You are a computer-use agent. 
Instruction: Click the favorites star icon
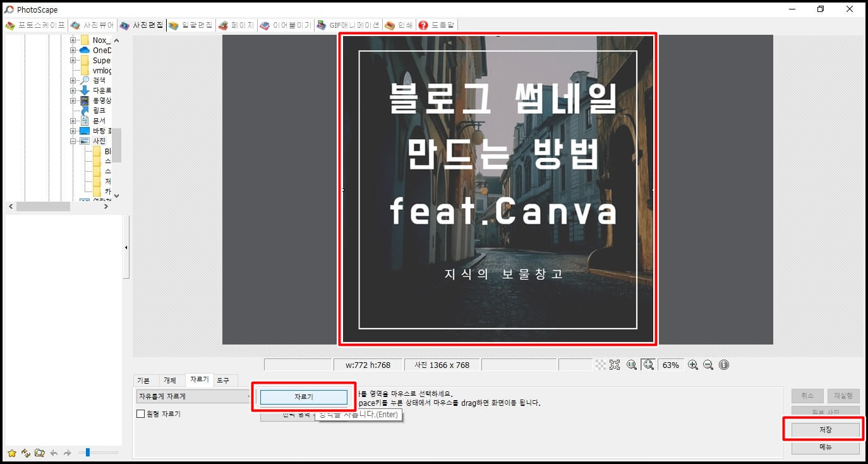tap(11, 453)
